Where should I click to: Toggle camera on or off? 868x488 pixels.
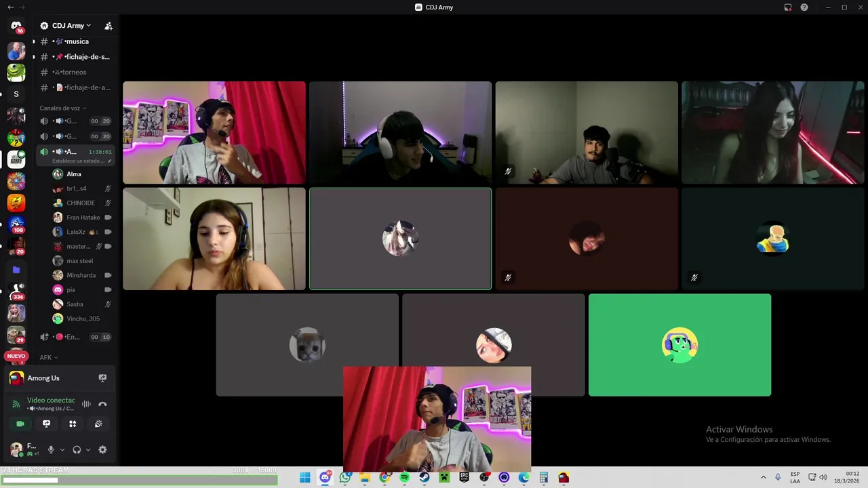tap(20, 424)
